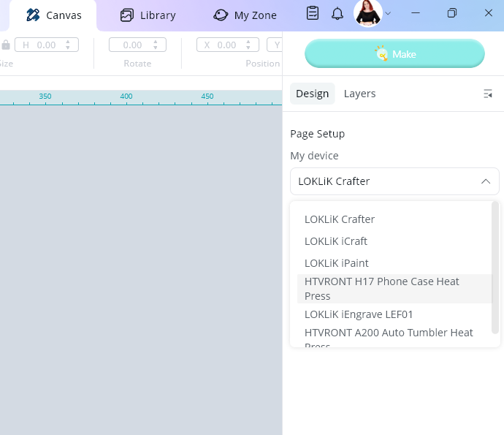
Task: Click the height H input field
Action: (x=47, y=45)
